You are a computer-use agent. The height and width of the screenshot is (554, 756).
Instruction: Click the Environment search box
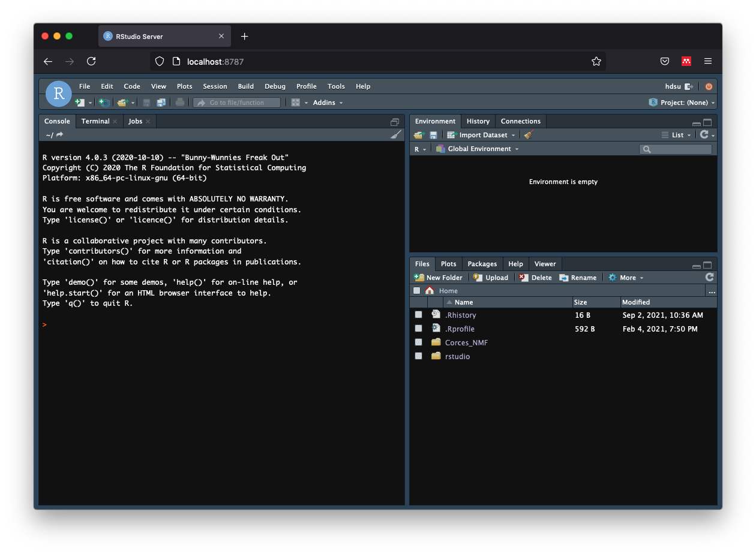(676, 149)
